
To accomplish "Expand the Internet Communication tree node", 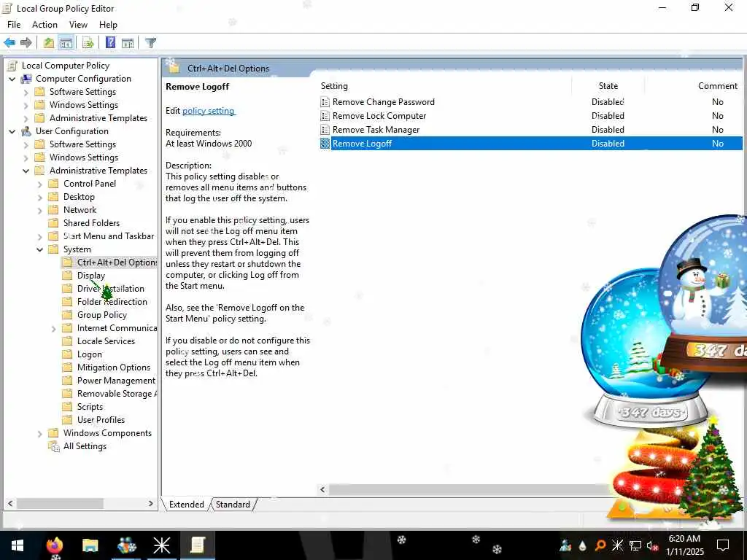I will [54, 329].
